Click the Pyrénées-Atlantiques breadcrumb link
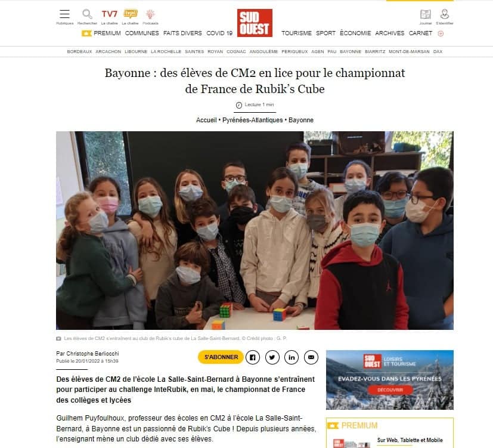The height and width of the screenshot is (448, 493). tap(252, 120)
